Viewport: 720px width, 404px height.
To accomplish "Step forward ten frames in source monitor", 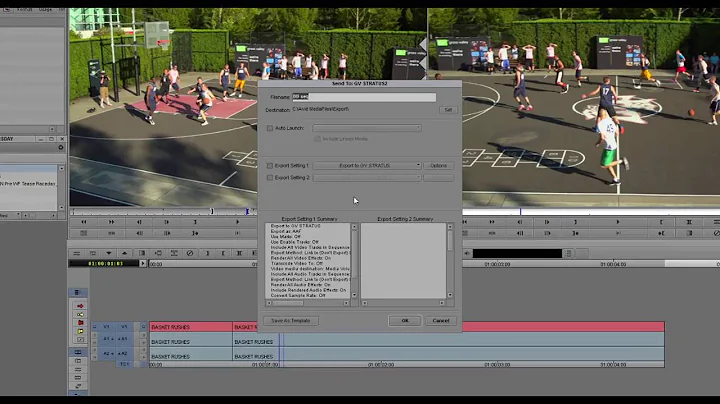I will (167, 233).
